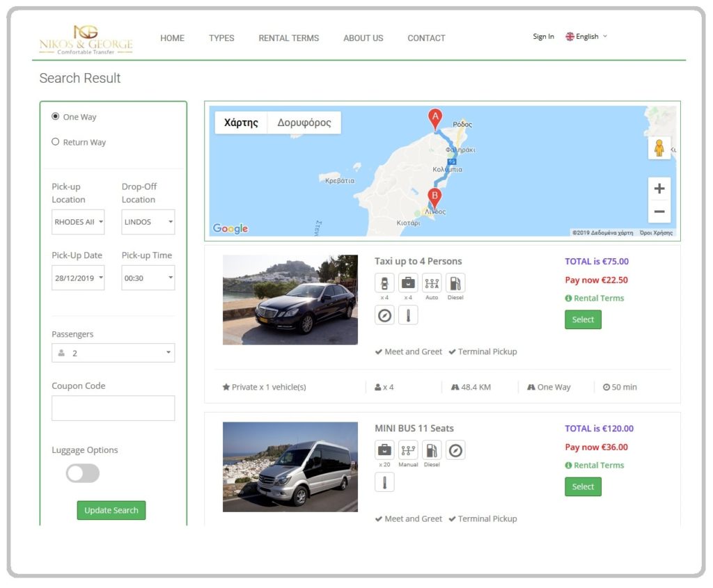The width and height of the screenshot is (713, 588).
Task: Open Rental Terms for the taxi
Action: [x=598, y=299]
